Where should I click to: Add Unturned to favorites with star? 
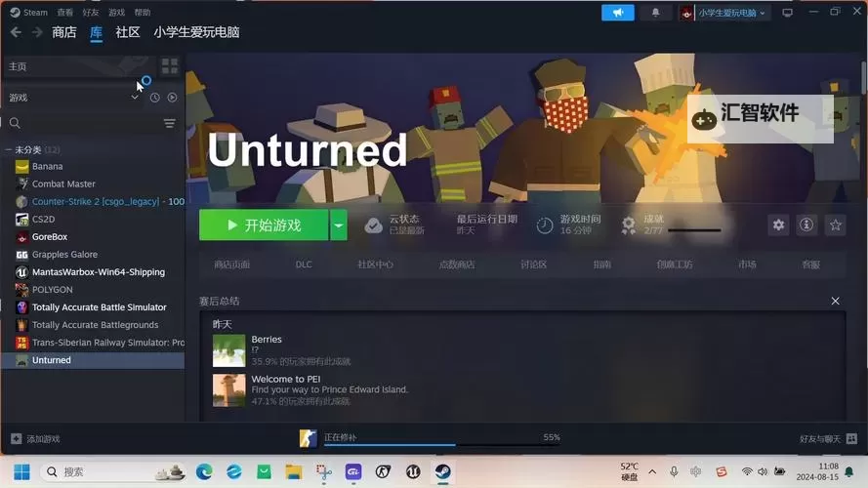click(x=836, y=224)
